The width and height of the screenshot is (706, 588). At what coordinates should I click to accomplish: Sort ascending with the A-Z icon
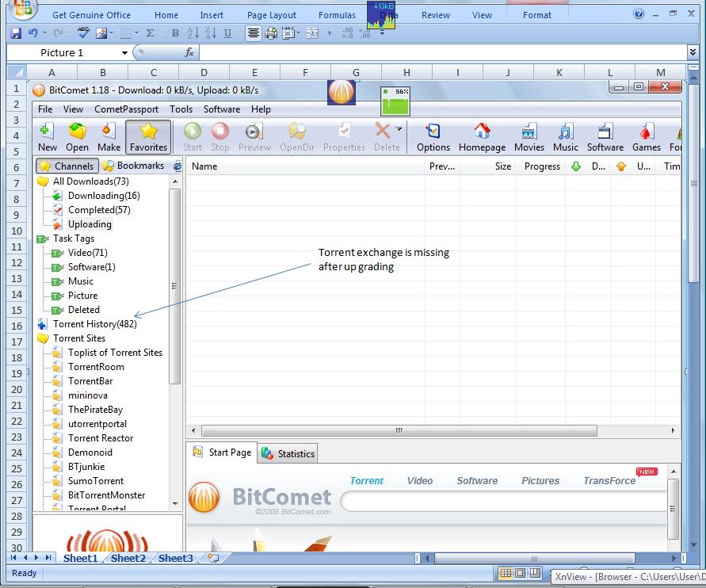point(193,32)
